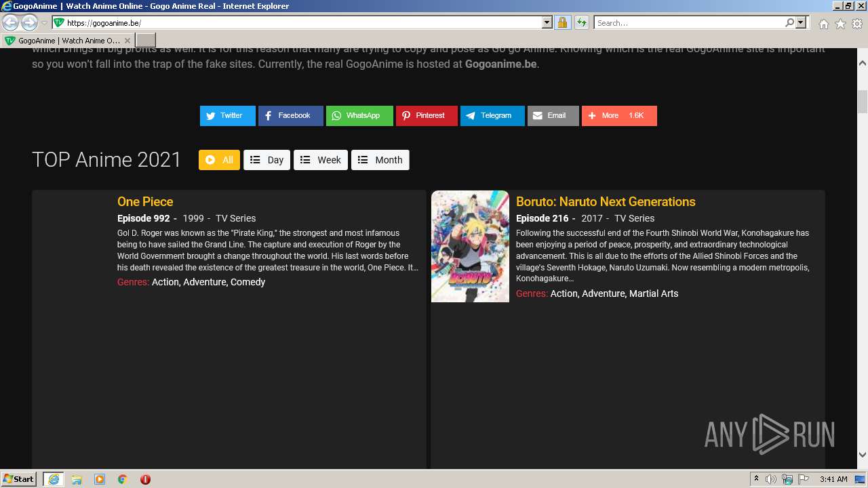
Task: Open the volume speaker tray icon
Action: [771, 479]
